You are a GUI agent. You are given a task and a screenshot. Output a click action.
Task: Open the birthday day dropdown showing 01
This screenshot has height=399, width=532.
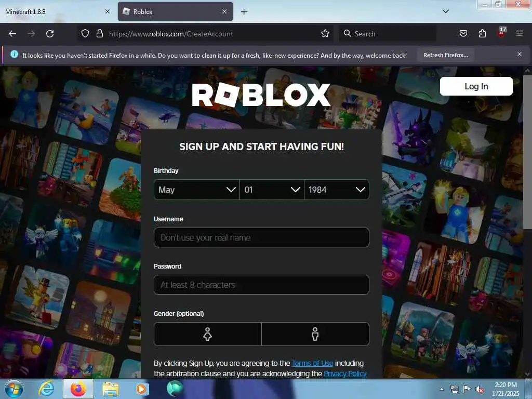[x=272, y=190]
